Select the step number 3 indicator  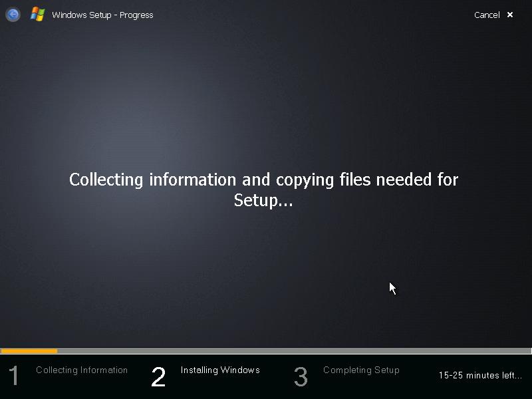tap(301, 377)
